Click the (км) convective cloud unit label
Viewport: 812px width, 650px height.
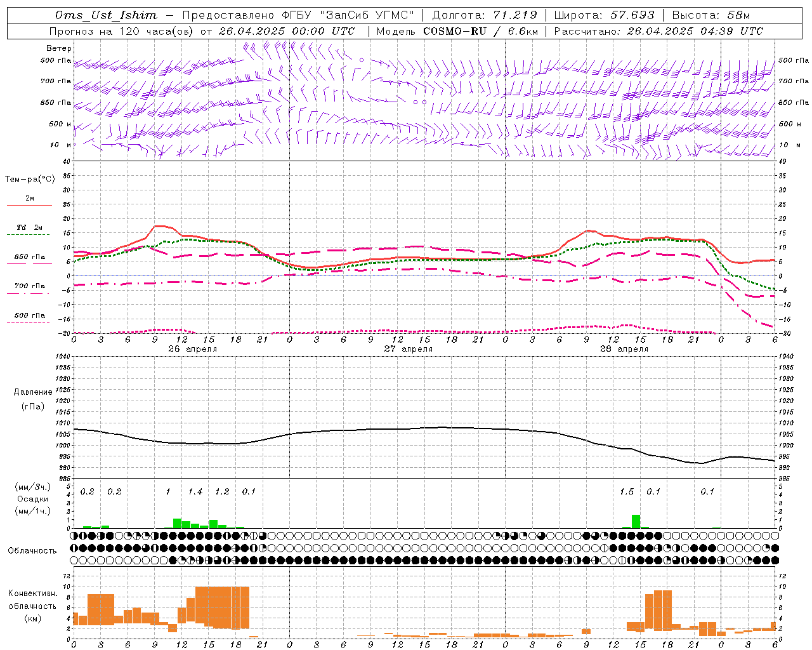point(33,618)
